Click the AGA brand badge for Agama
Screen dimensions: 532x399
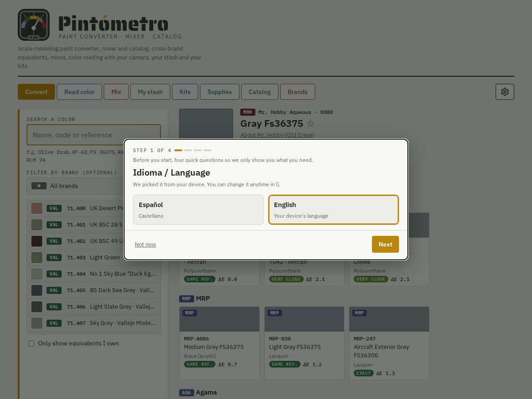point(186,393)
